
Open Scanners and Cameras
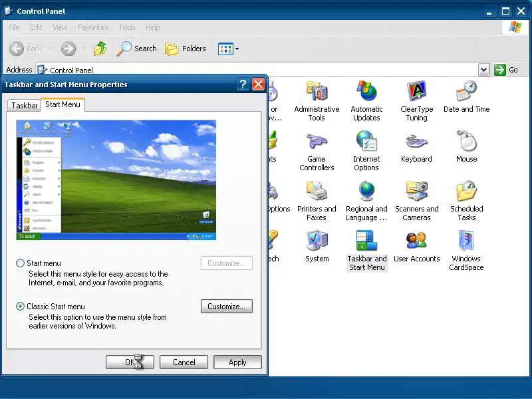pyautogui.click(x=416, y=201)
